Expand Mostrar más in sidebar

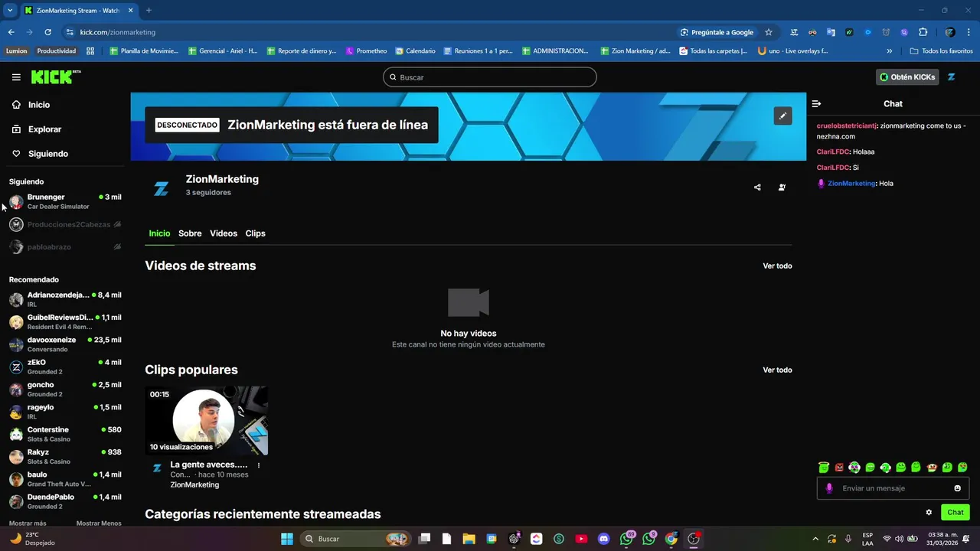(28, 523)
